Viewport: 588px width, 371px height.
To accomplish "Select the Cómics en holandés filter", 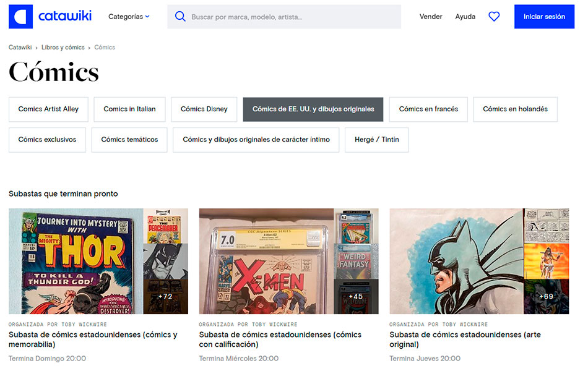I will (515, 109).
